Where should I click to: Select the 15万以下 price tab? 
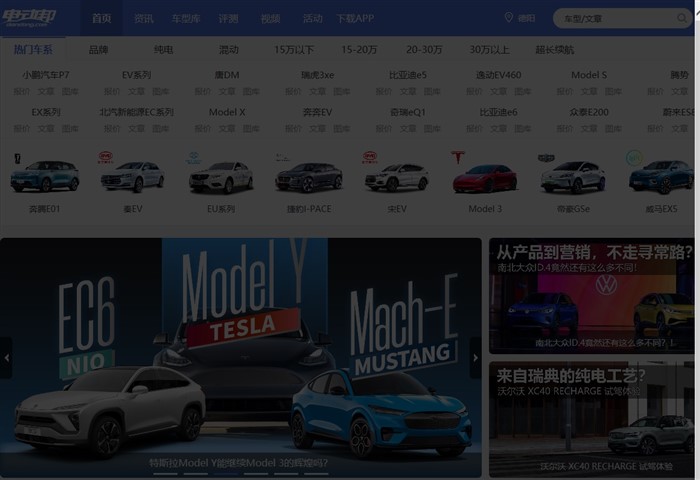pyautogui.click(x=294, y=50)
